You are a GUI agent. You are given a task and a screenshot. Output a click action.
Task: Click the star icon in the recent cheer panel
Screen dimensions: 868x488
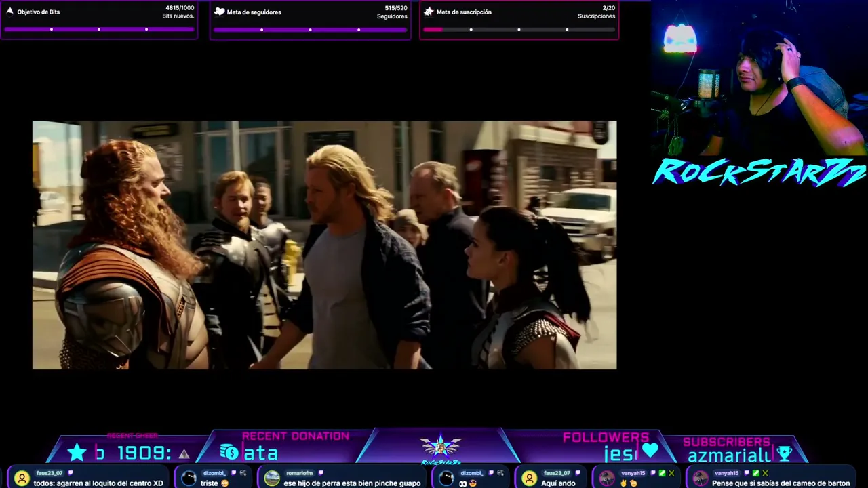coord(77,452)
